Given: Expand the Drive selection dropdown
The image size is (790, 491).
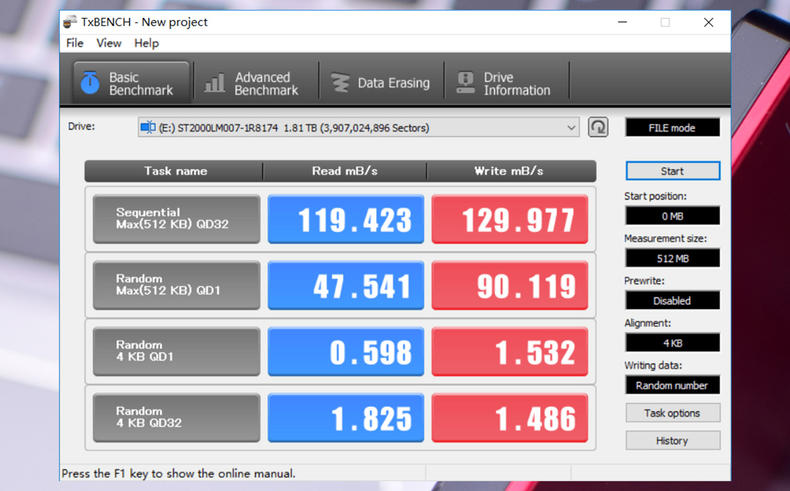Looking at the screenshot, I should (x=571, y=127).
